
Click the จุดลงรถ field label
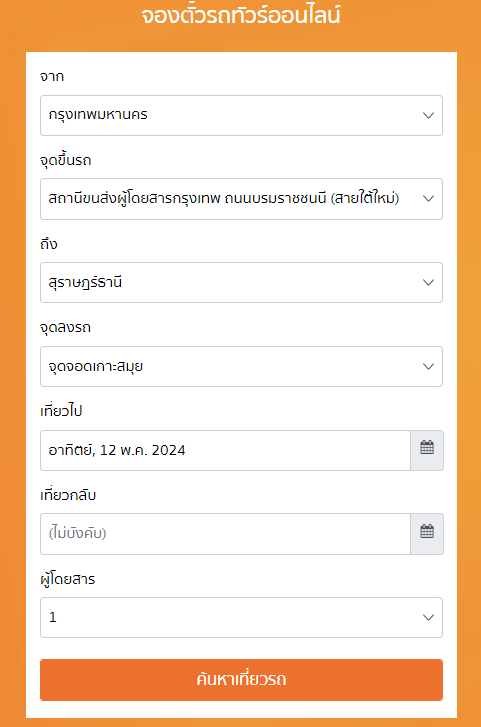click(x=65, y=328)
